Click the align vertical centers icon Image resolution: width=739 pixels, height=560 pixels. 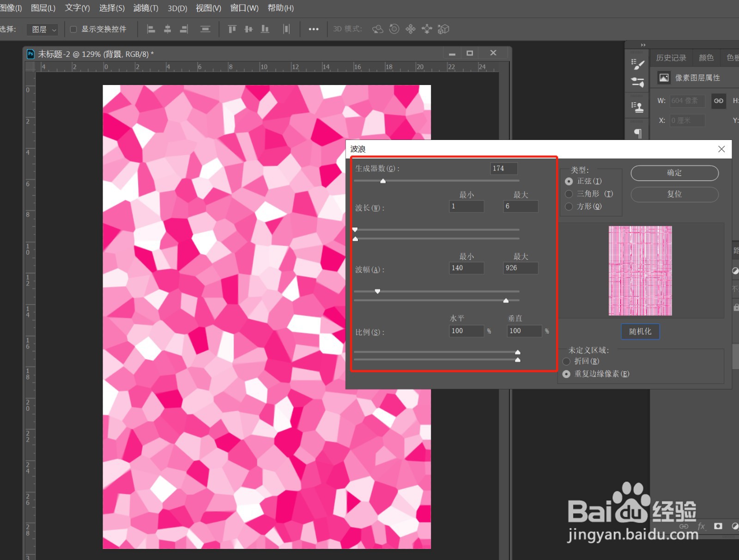click(x=248, y=29)
